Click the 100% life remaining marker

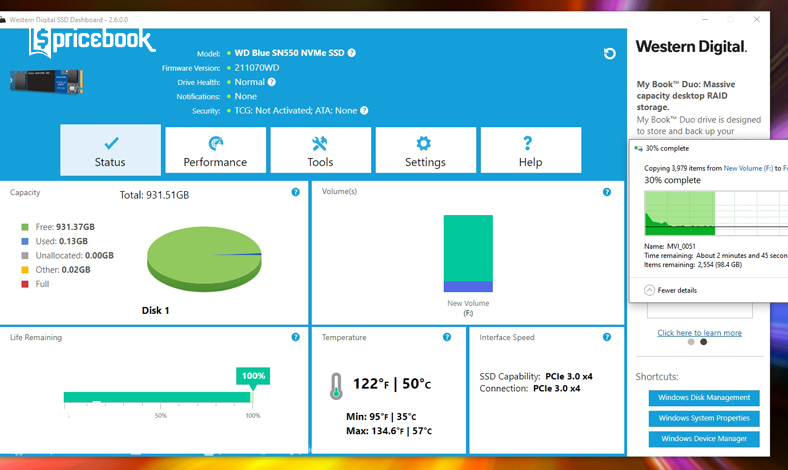point(253,376)
